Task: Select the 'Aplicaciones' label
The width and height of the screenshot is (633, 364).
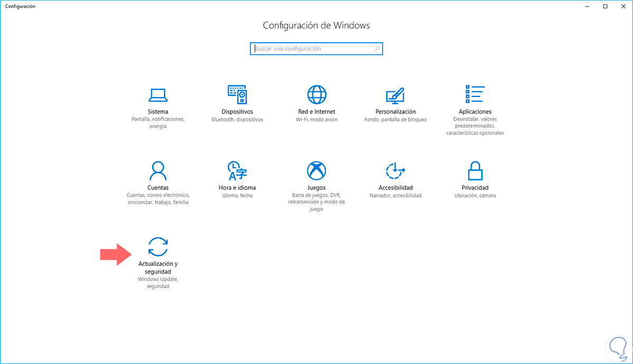Action: [475, 112]
